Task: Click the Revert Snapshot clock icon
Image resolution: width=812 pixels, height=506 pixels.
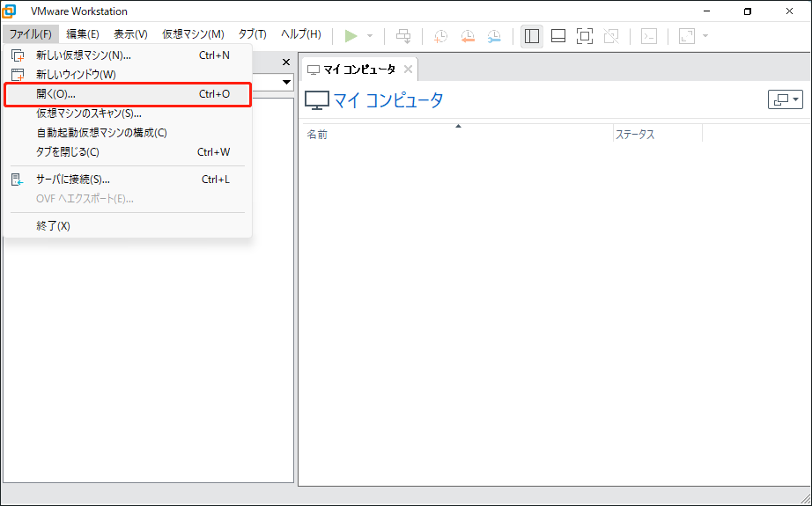Action: 468,36
